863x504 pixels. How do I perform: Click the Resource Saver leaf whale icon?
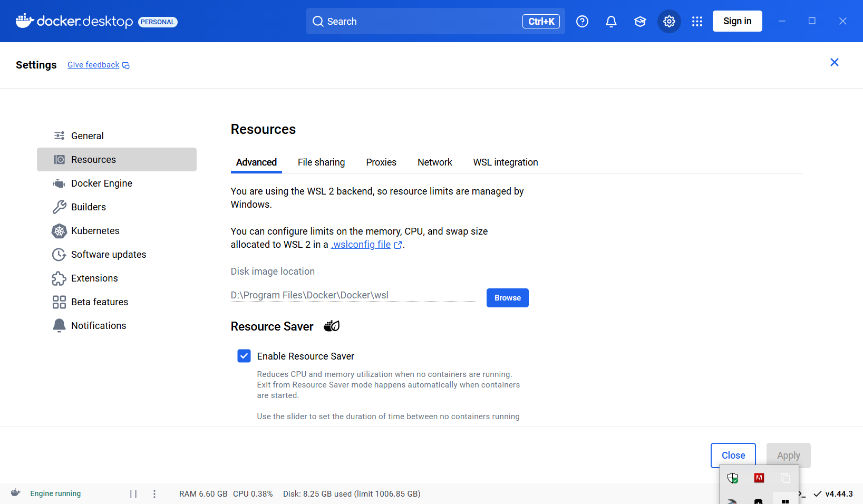coord(332,326)
